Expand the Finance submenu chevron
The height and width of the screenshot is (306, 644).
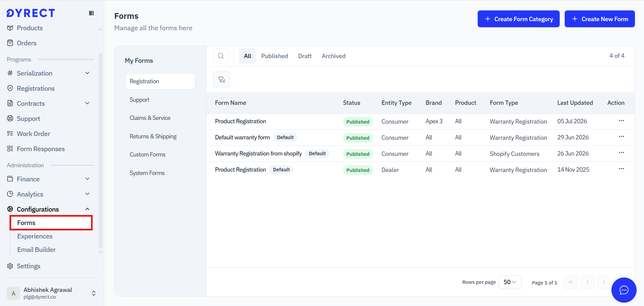pos(87,179)
